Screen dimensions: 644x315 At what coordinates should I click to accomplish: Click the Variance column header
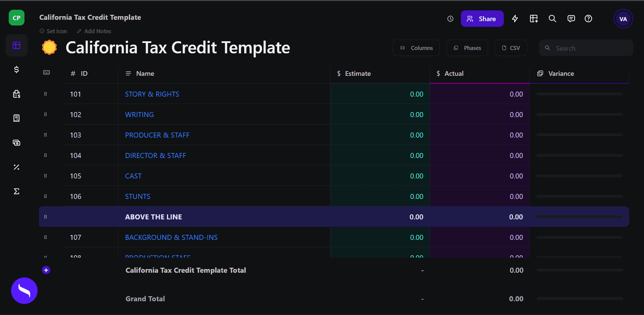(561, 73)
